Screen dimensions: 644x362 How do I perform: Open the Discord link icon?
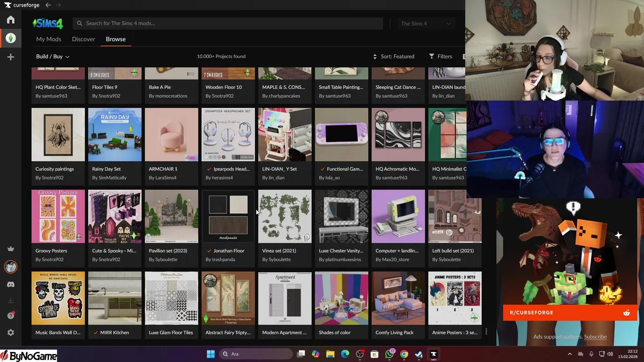(11, 284)
